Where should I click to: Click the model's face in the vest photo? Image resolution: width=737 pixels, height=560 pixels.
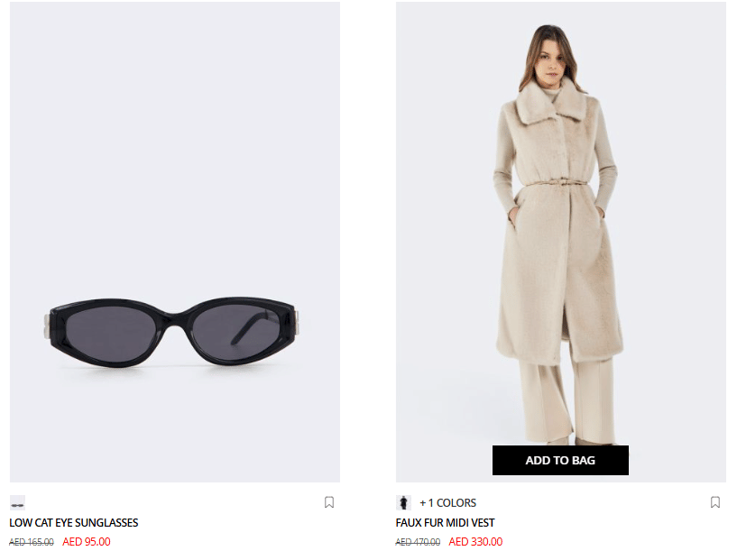pyautogui.click(x=550, y=62)
